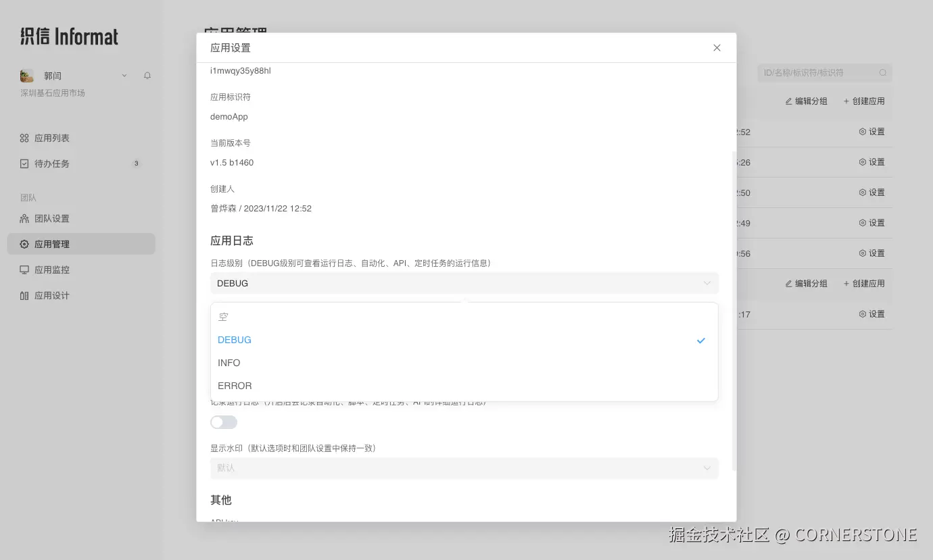Open 设置 for the row ending 2:50

871,193
